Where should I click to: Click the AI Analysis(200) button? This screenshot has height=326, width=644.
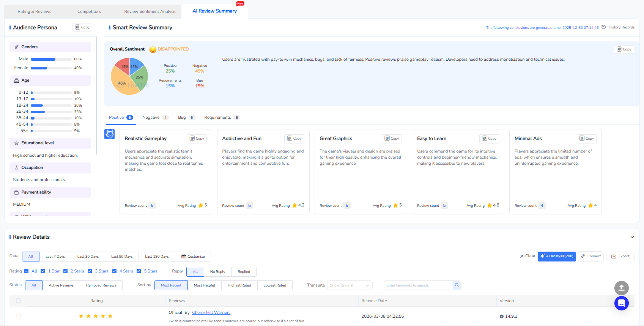click(556, 256)
